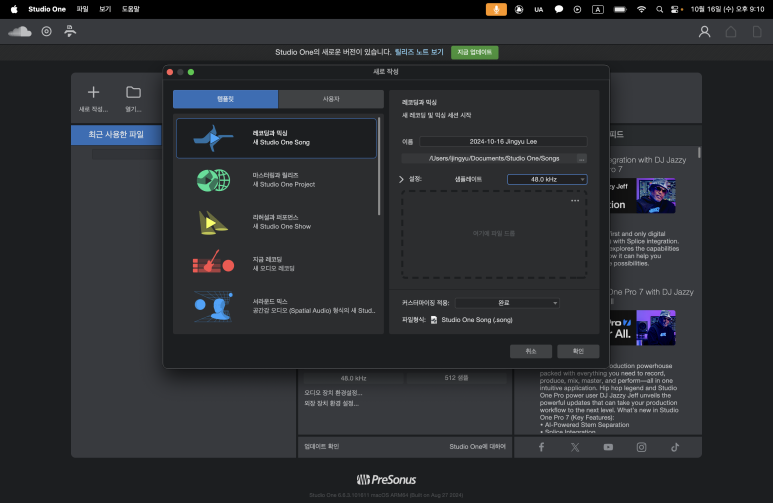Click Studio One에 대하여 link

477,446
